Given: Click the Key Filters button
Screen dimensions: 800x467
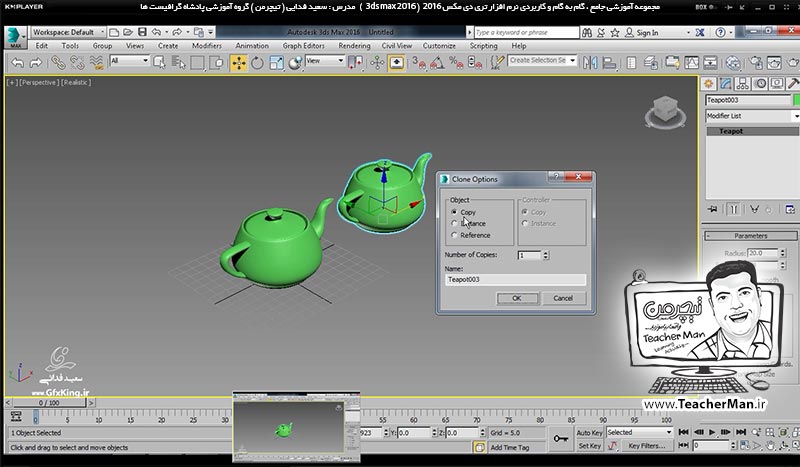Looking at the screenshot, I should click(646, 446).
